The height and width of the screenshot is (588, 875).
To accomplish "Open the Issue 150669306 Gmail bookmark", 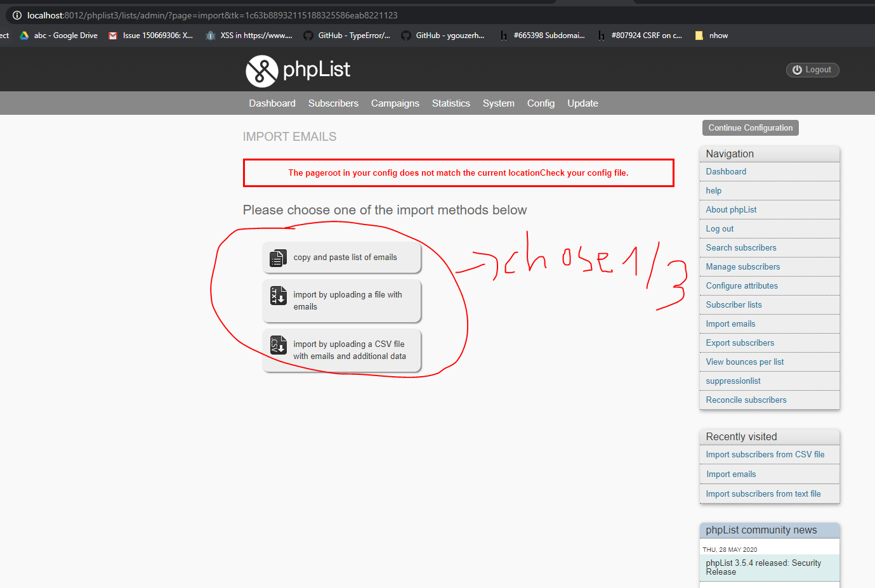I will pyautogui.click(x=151, y=36).
